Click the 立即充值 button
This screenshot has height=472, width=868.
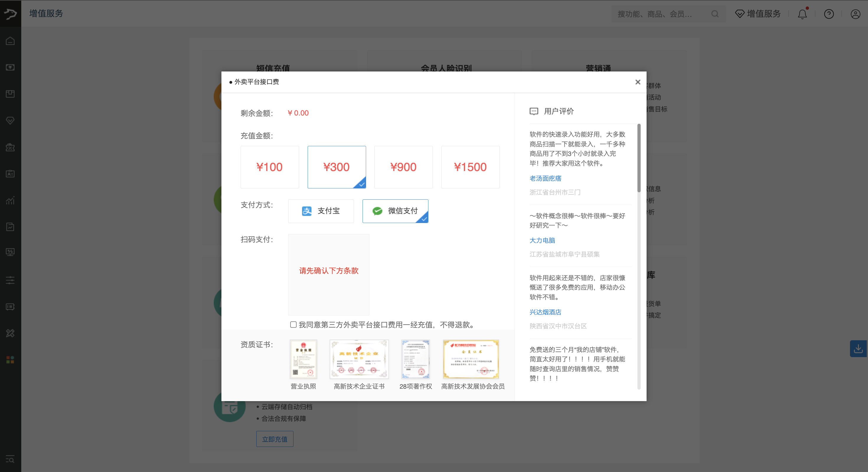pyautogui.click(x=274, y=439)
